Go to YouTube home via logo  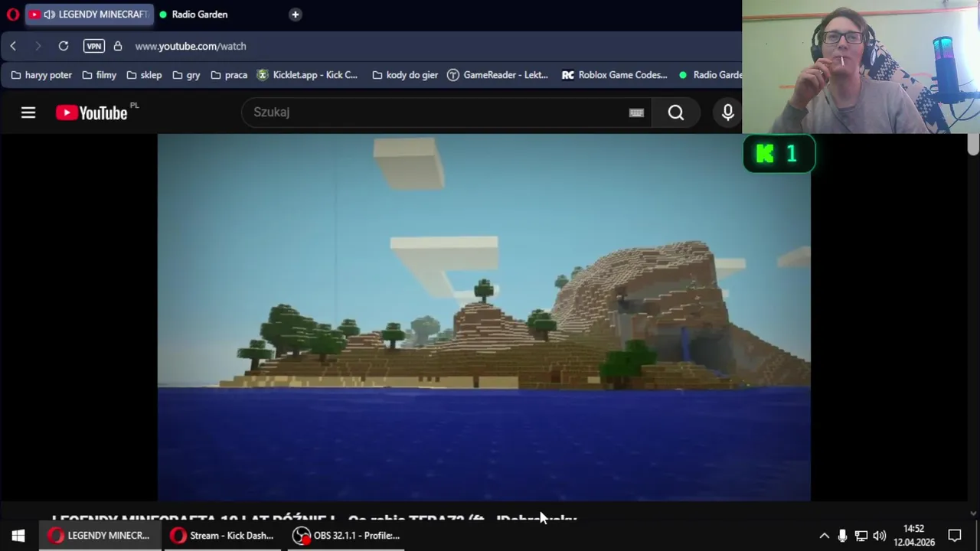pyautogui.click(x=92, y=112)
